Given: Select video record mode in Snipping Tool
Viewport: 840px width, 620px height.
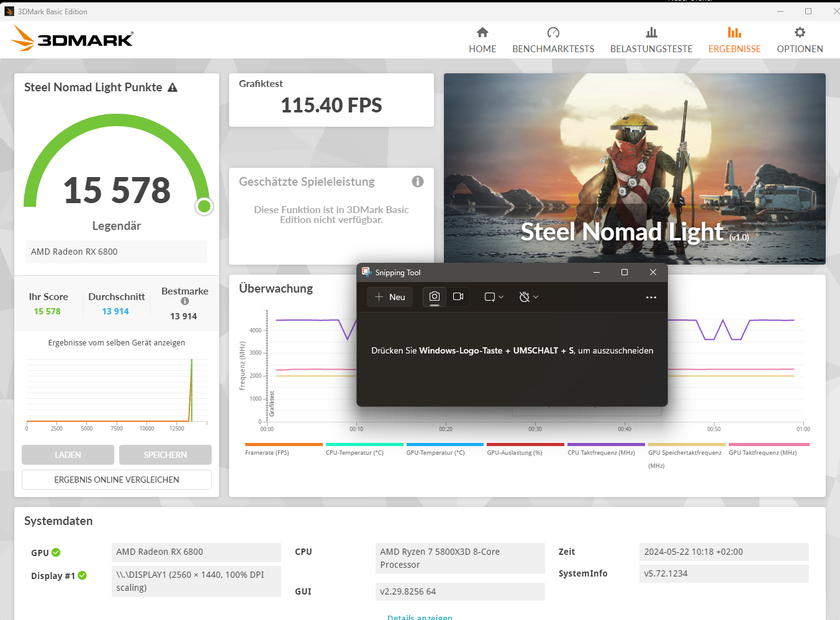Looking at the screenshot, I should coord(458,297).
